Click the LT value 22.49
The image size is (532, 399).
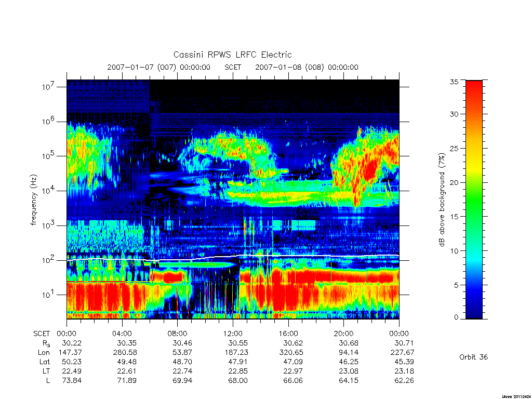pyautogui.click(x=72, y=371)
